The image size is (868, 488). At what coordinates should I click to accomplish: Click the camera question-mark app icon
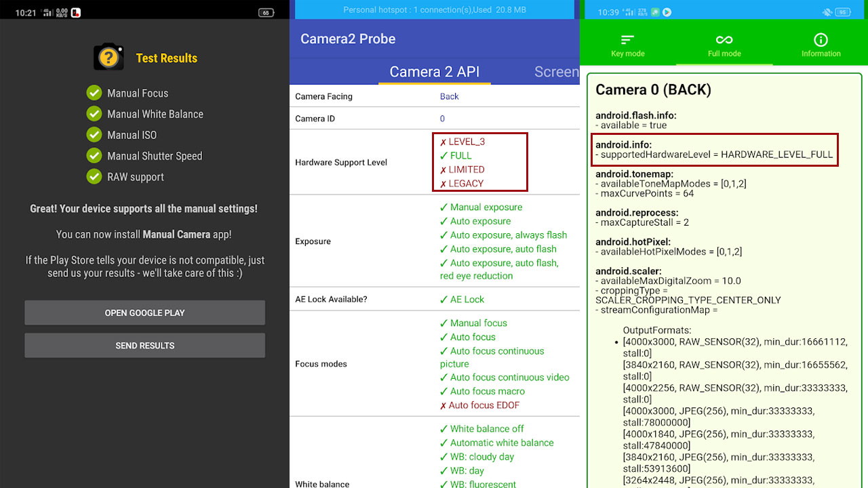(x=108, y=57)
